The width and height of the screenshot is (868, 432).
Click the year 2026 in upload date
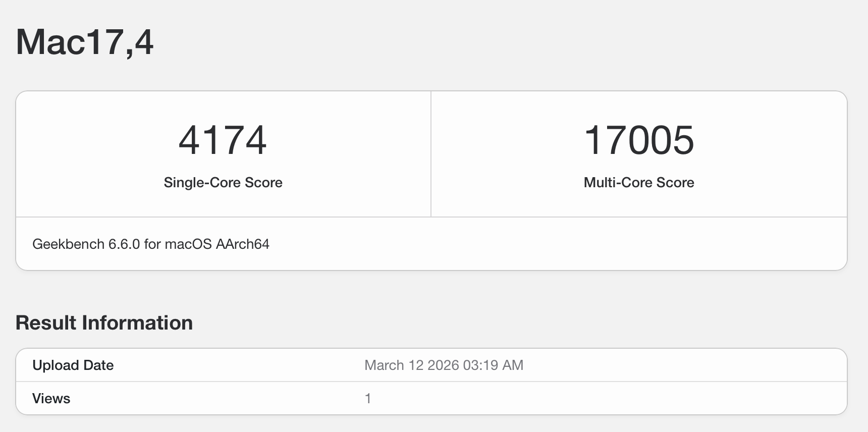443,365
